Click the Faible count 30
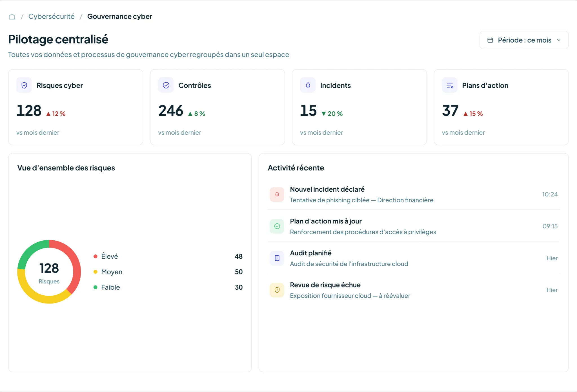Screen dimensions: 577x392 (239, 287)
